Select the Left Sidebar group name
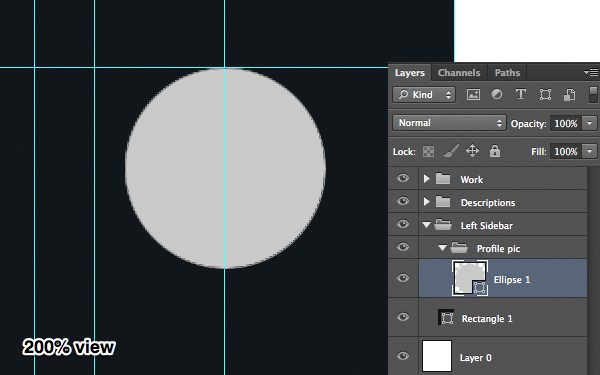The image size is (600, 375). pos(487,225)
